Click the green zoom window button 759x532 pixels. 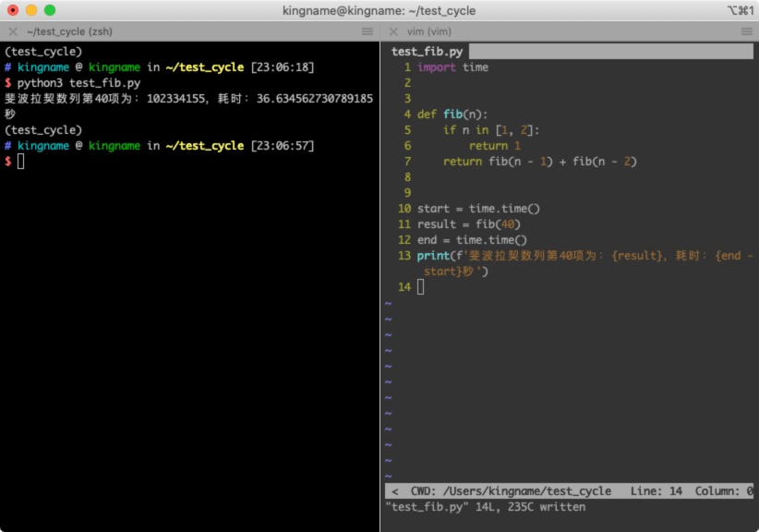pos(50,10)
